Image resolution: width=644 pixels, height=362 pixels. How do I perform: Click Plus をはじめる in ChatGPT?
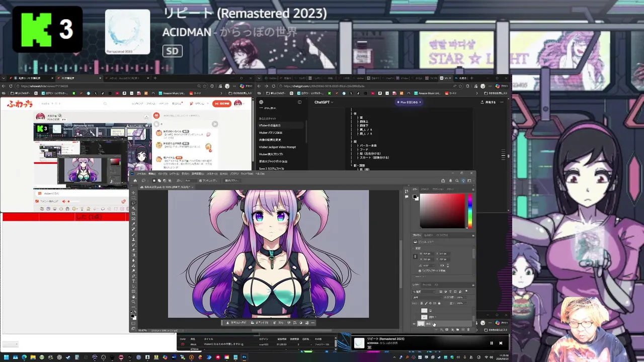coord(408,102)
